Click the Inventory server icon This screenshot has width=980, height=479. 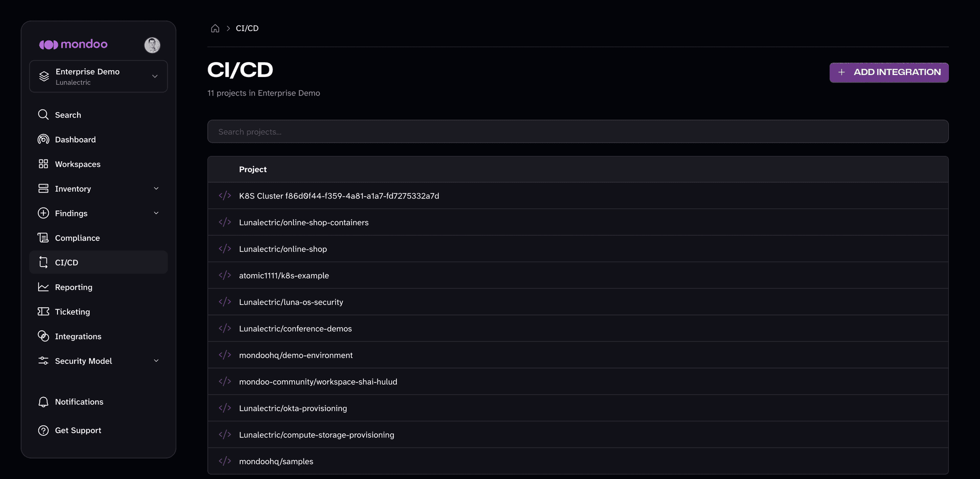44,188
